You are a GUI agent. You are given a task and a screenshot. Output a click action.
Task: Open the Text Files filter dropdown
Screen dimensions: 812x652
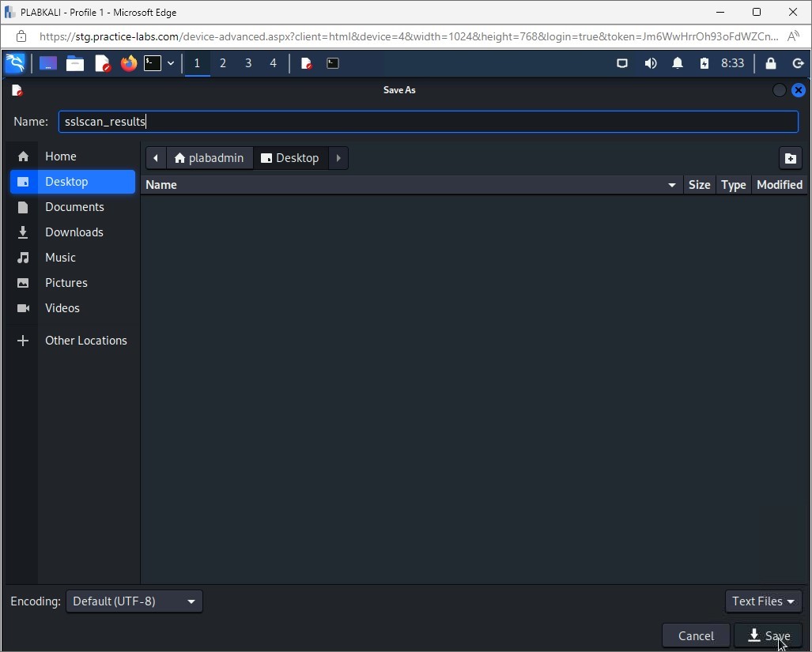click(x=763, y=601)
